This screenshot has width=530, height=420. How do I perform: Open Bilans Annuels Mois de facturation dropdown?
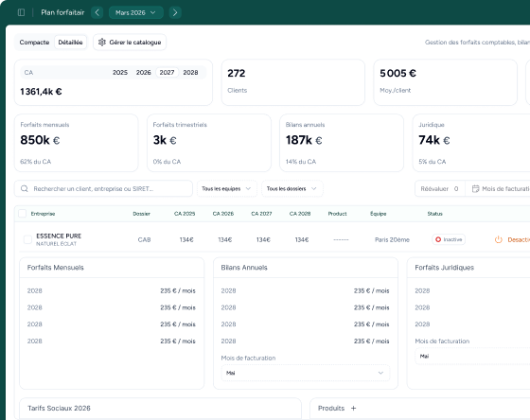tap(305, 373)
